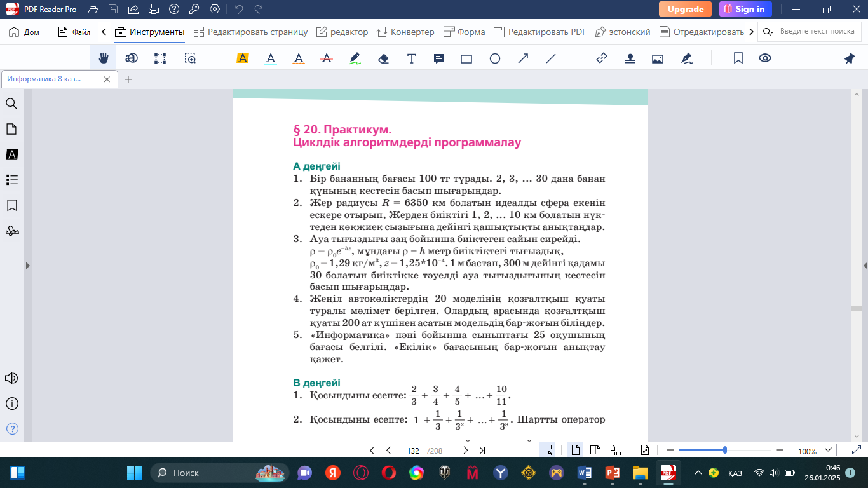Jump to the last page

click(482, 451)
